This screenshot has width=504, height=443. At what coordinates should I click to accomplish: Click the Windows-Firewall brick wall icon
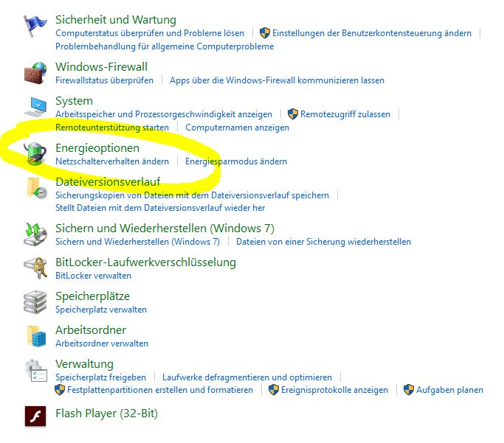pos(35,73)
